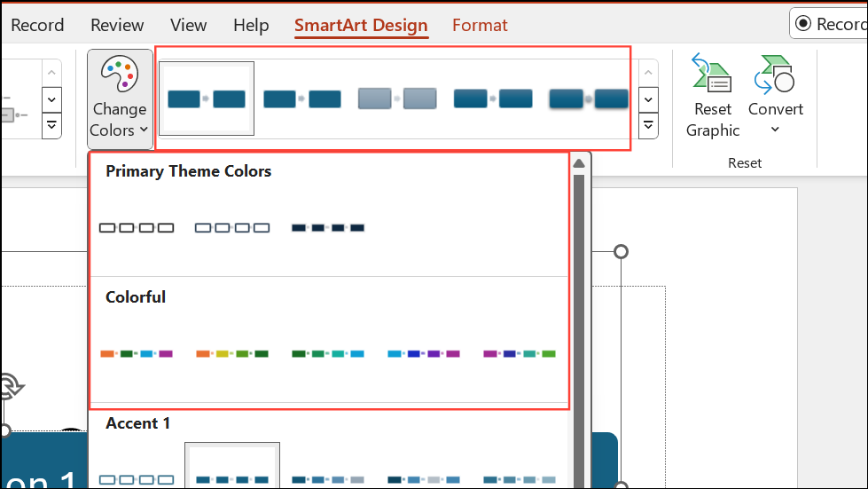
Task: Open the Help tab
Action: click(251, 25)
